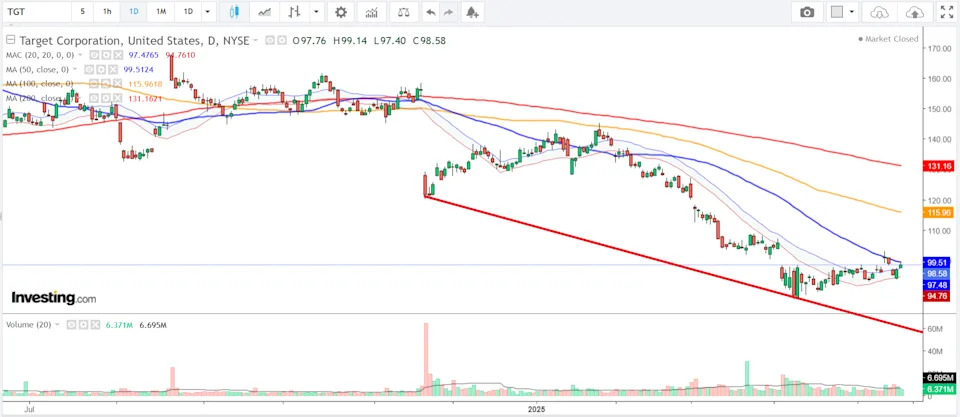Image resolution: width=960 pixels, height=417 pixels.
Task: Collapse the indicator legend box
Action: pos(10,40)
